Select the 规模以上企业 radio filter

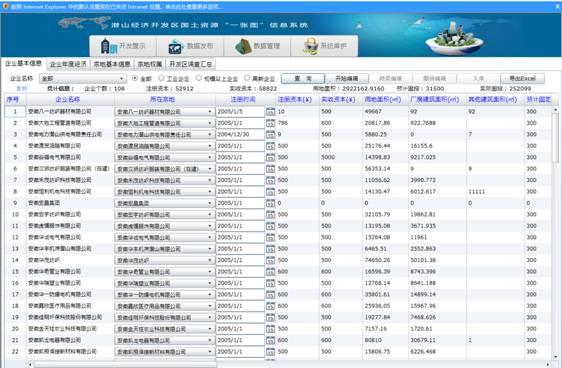pos(199,78)
